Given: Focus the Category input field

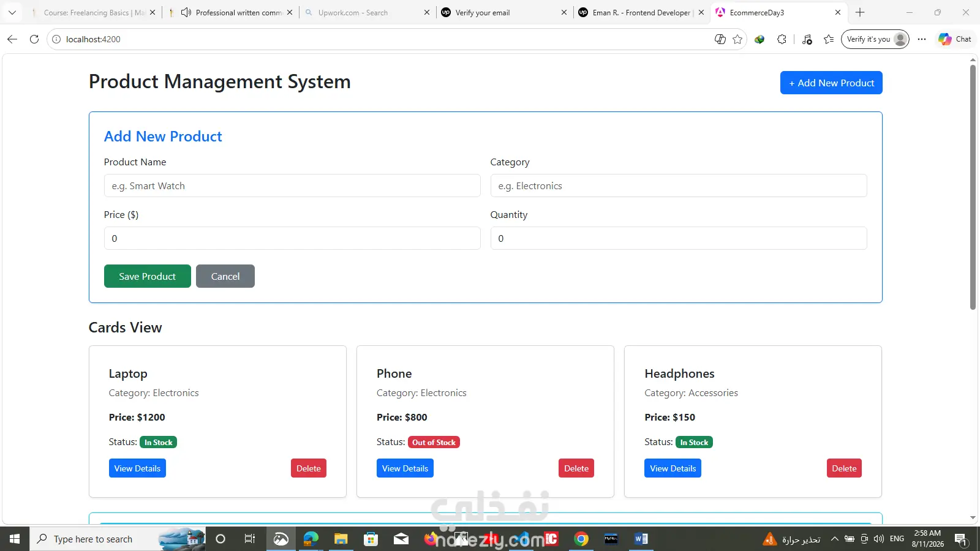Looking at the screenshot, I should pyautogui.click(x=679, y=186).
